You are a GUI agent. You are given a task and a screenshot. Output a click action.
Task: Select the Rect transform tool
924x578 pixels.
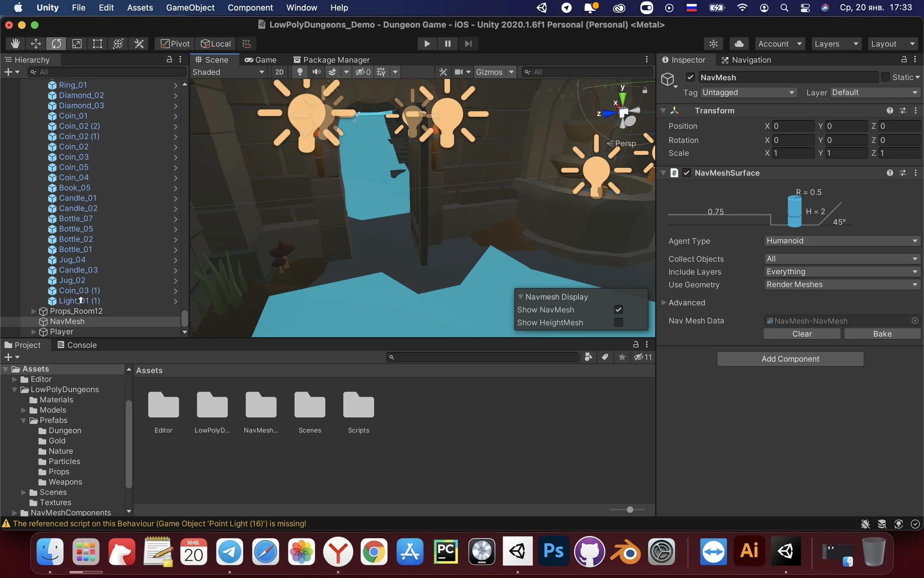click(97, 44)
